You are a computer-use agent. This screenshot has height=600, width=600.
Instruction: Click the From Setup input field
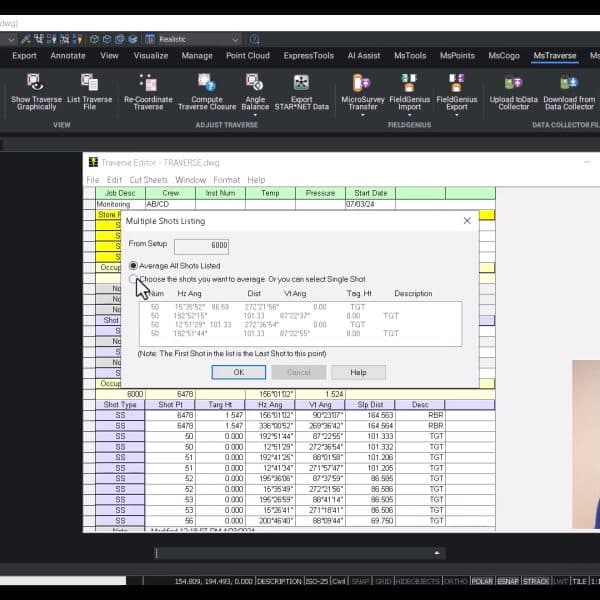coord(201,245)
